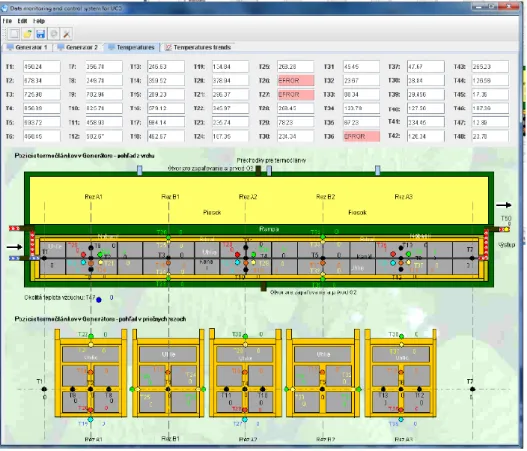Image resolution: width=527 pixels, height=451 pixels.
Task: Open the Help menu
Action: click(39, 21)
